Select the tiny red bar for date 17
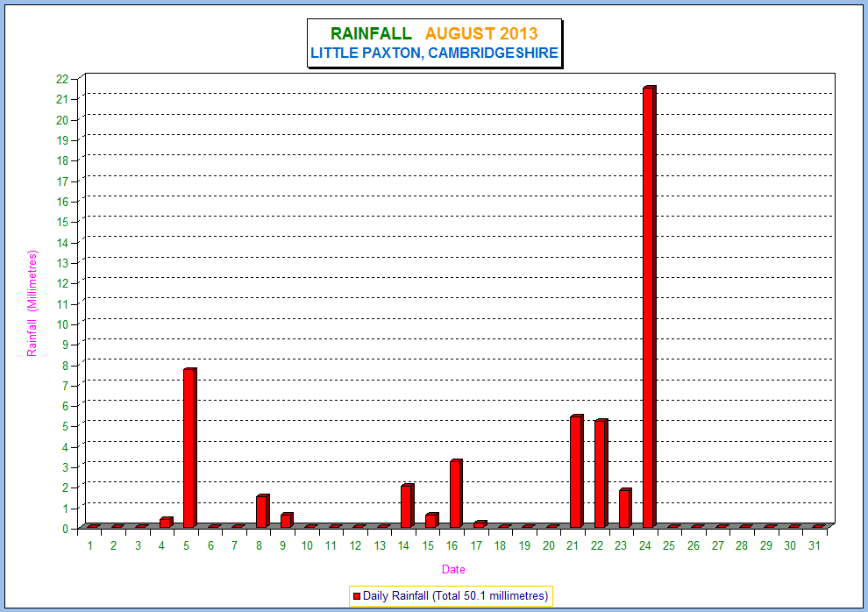 [480, 524]
